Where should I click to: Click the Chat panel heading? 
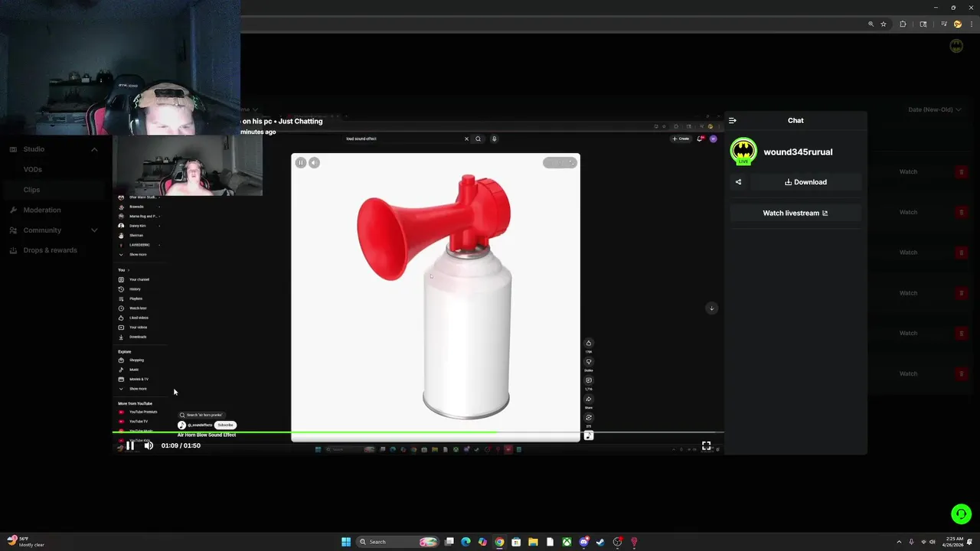(795, 120)
